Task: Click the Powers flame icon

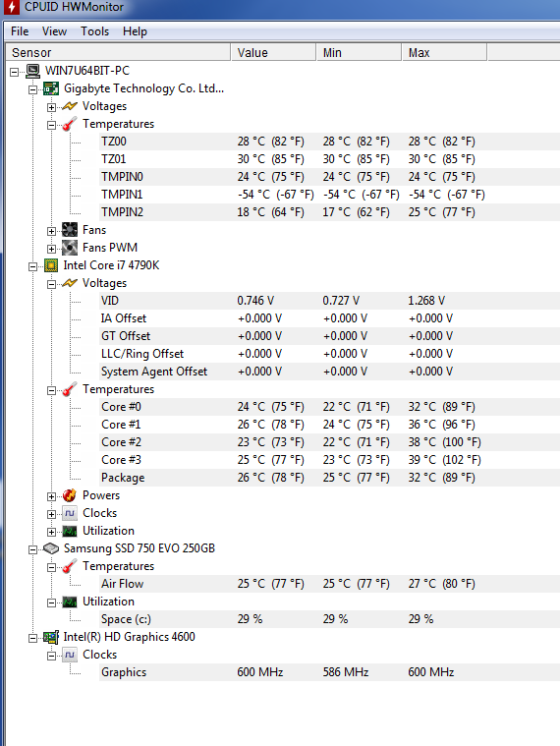Action: 70,495
